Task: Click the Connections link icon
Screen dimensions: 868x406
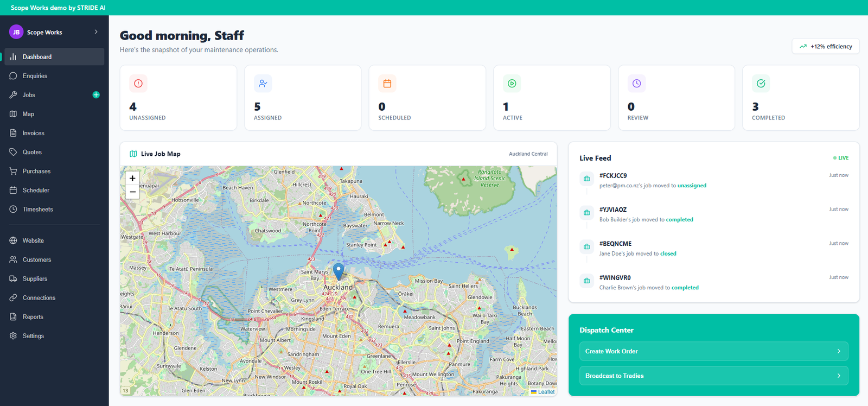Action: tap(13, 297)
